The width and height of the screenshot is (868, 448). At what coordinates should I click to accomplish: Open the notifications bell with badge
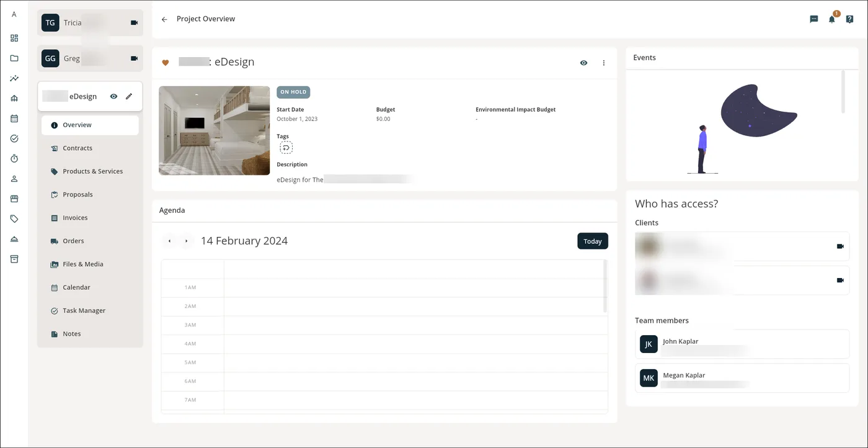[831, 19]
